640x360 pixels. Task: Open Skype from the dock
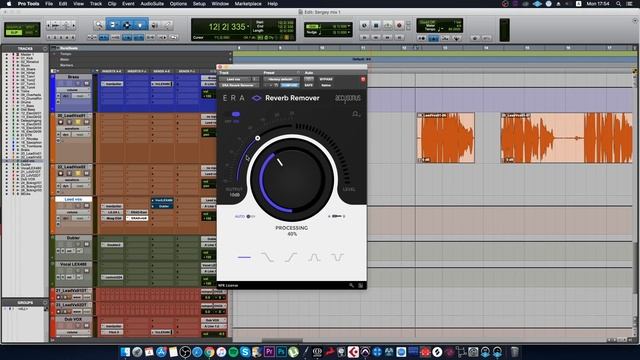pyautogui.click(x=245, y=351)
